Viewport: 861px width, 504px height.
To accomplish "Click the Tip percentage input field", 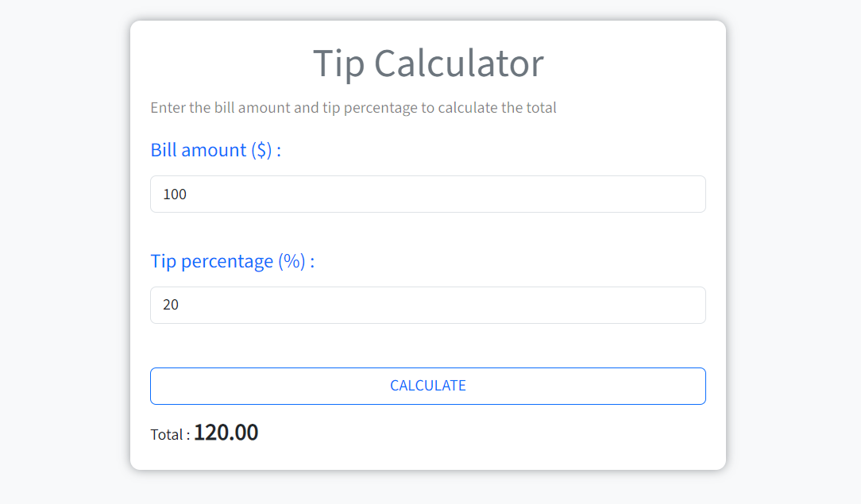I will 428,305.
